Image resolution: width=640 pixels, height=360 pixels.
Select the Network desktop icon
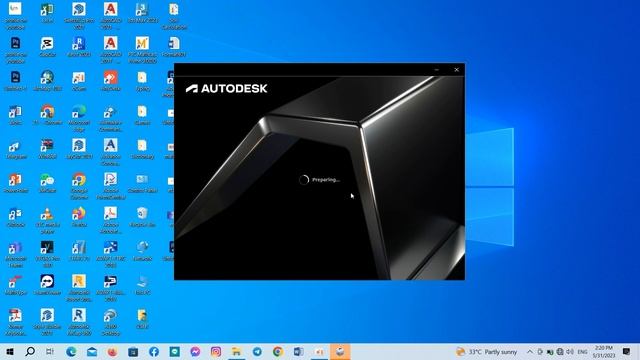tap(142, 251)
